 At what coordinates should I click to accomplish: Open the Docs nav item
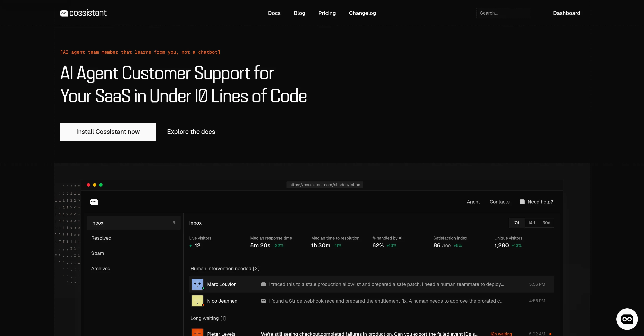point(274,13)
